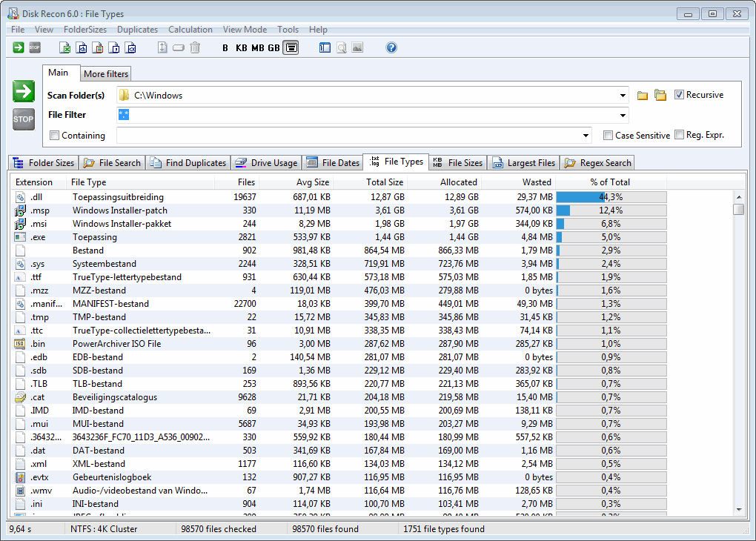Image resolution: width=756 pixels, height=541 pixels.
Task: Click the preview magnifier view icon
Action: coord(342,47)
